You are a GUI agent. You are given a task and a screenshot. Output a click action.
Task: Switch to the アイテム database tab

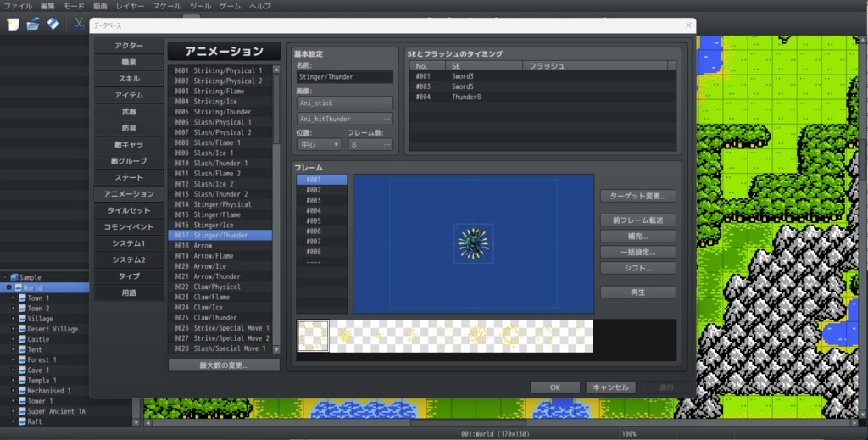tap(129, 95)
